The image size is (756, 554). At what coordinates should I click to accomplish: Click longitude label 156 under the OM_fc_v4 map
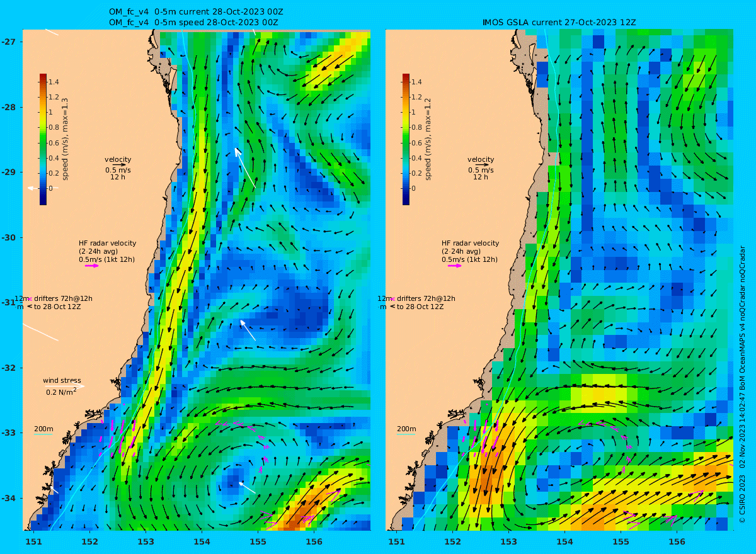[314, 541]
